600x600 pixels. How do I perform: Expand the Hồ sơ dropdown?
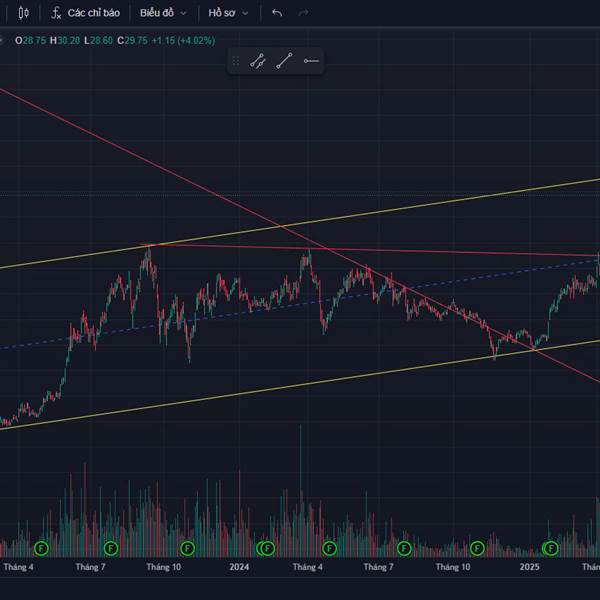click(x=228, y=13)
